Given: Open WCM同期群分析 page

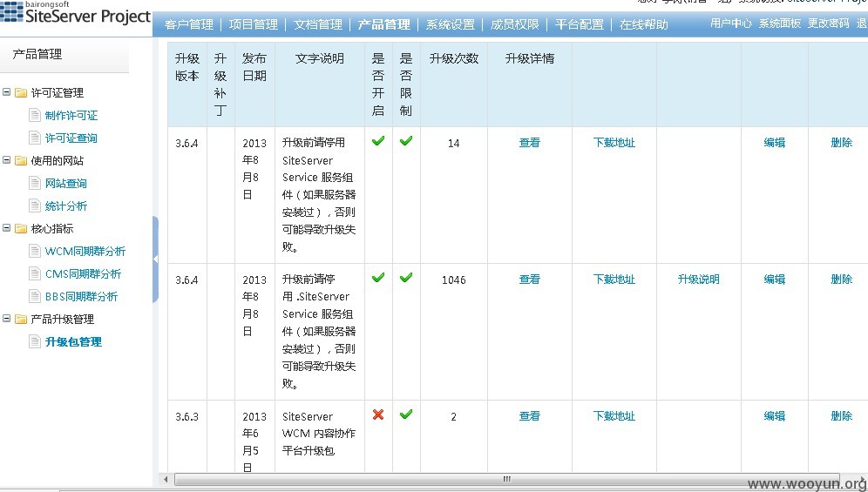Looking at the screenshot, I should point(85,252).
